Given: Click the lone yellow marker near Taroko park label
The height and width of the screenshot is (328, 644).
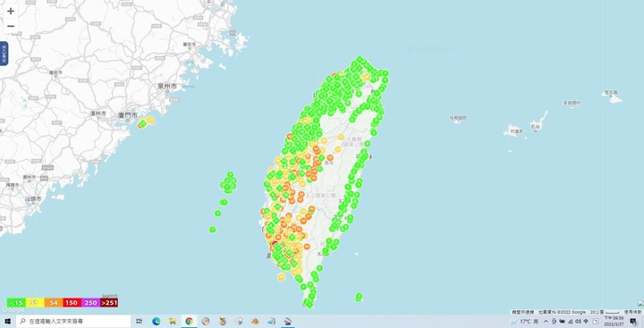Looking at the screenshot, I should (x=341, y=137).
